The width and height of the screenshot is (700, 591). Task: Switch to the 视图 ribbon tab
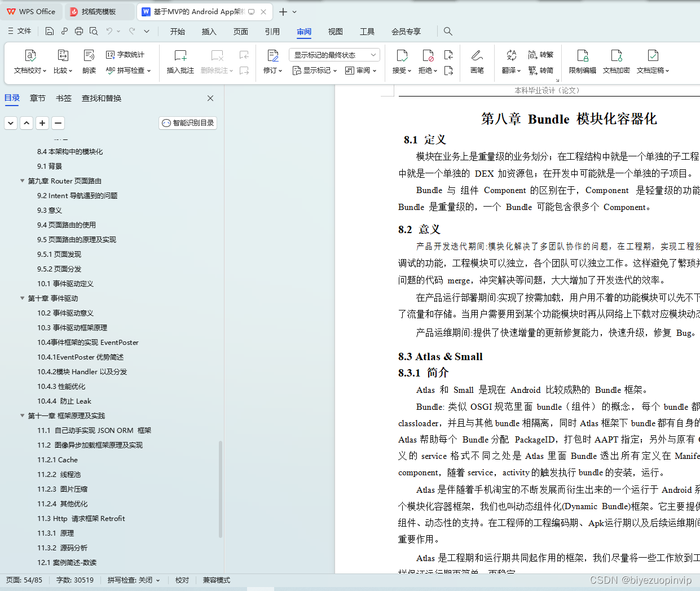click(336, 32)
